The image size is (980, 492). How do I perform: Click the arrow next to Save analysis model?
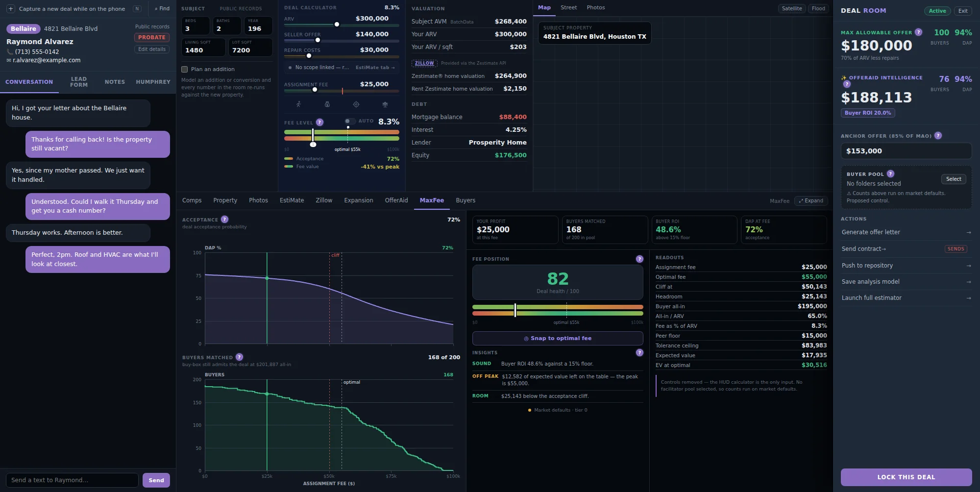point(968,282)
